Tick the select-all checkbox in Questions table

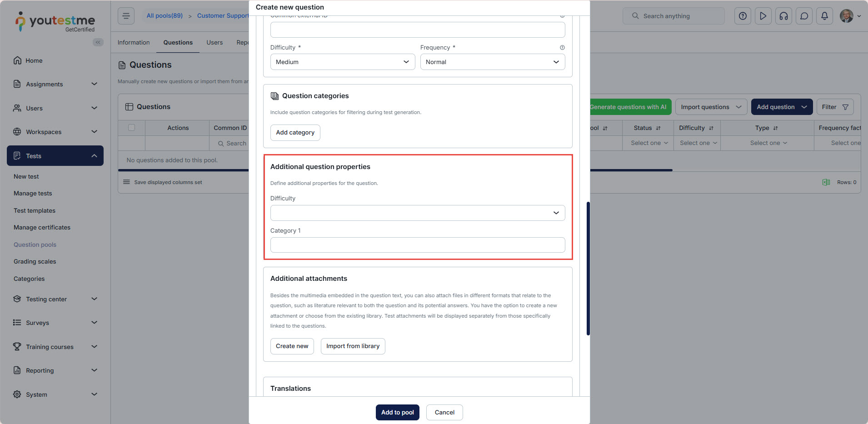click(x=131, y=128)
